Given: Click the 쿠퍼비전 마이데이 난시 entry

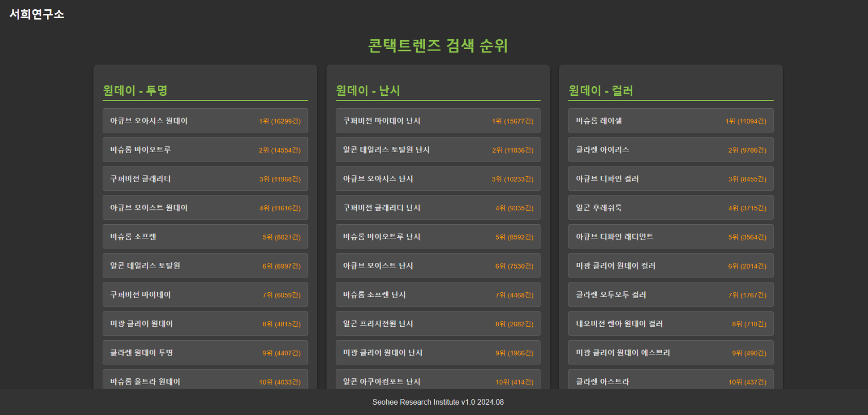Looking at the screenshot, I should pyautogui.click(x=438, y=121).
